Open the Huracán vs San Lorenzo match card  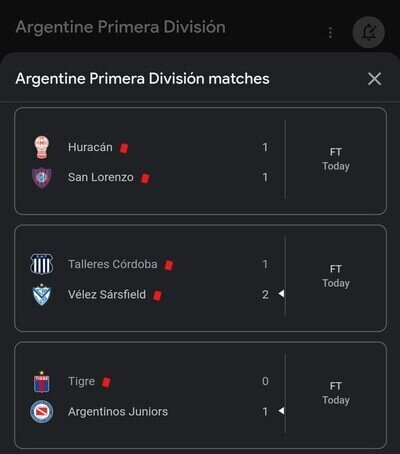click(201, 161)
